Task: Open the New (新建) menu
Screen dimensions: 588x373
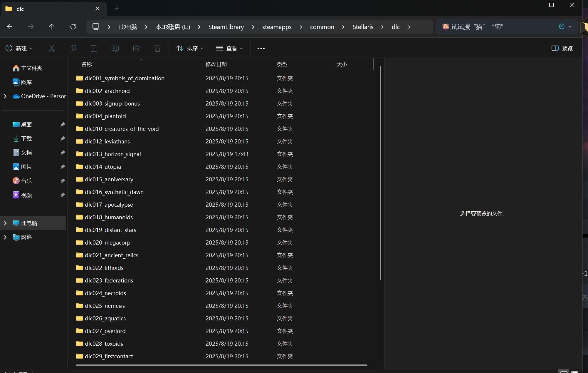Action: [x=19, y=48]
